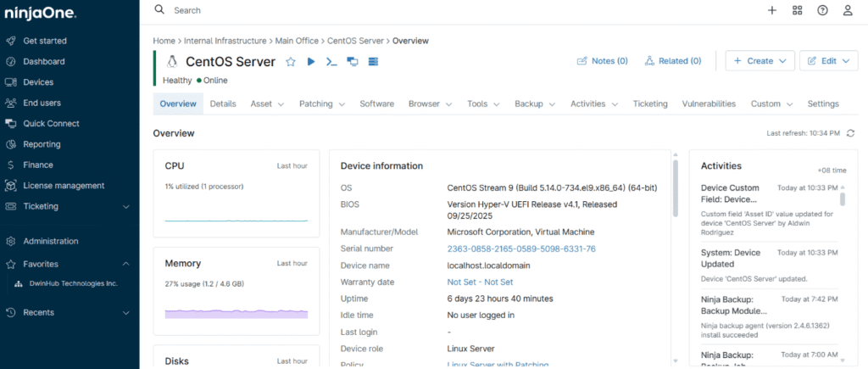
Task: Switch to the Vulnerabilities tab
Action: (709, 103)
